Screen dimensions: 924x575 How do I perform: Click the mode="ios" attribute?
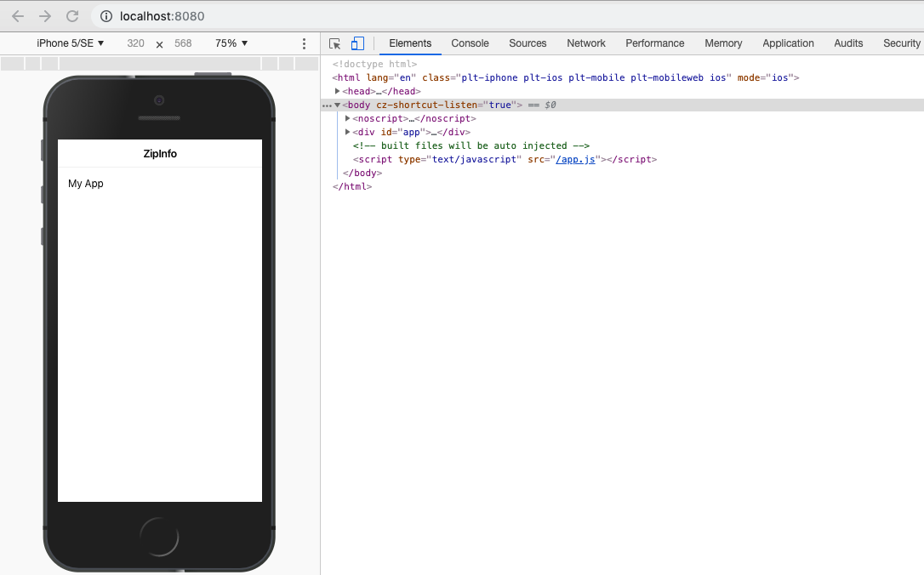765,77
